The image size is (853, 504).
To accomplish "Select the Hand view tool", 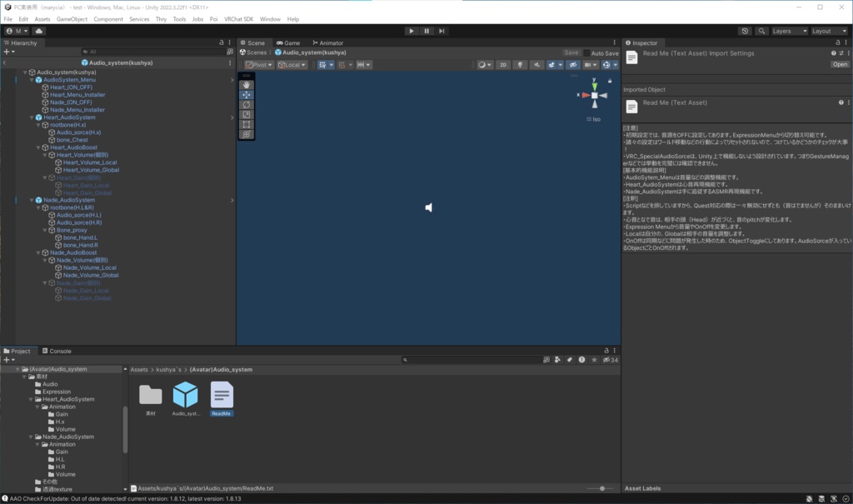I will [x=247, y=85].
